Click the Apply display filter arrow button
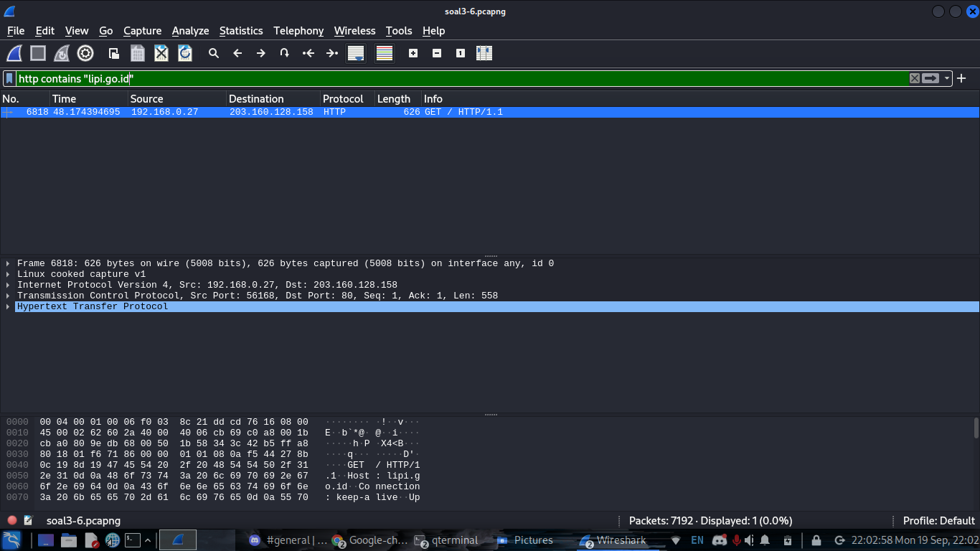Viewport: 980px width, 551px height. [x=930, y=78]
